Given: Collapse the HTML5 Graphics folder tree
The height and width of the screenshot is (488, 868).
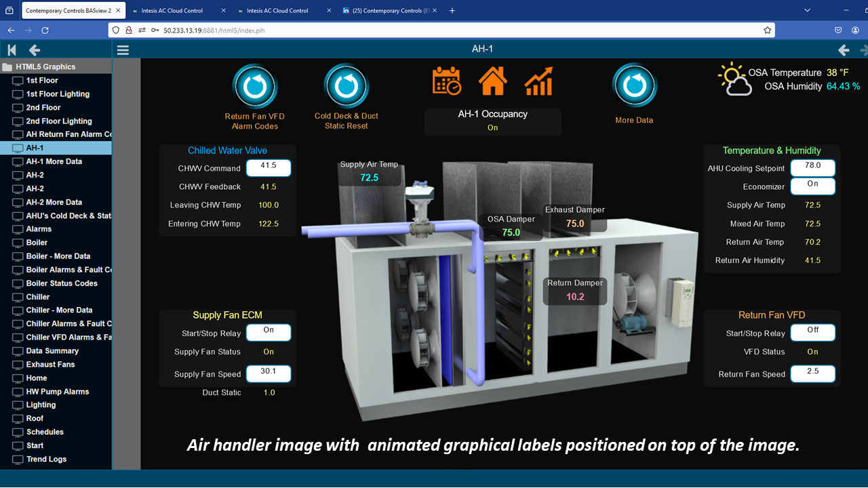Looking at the screenshot, I should (8, 67).
